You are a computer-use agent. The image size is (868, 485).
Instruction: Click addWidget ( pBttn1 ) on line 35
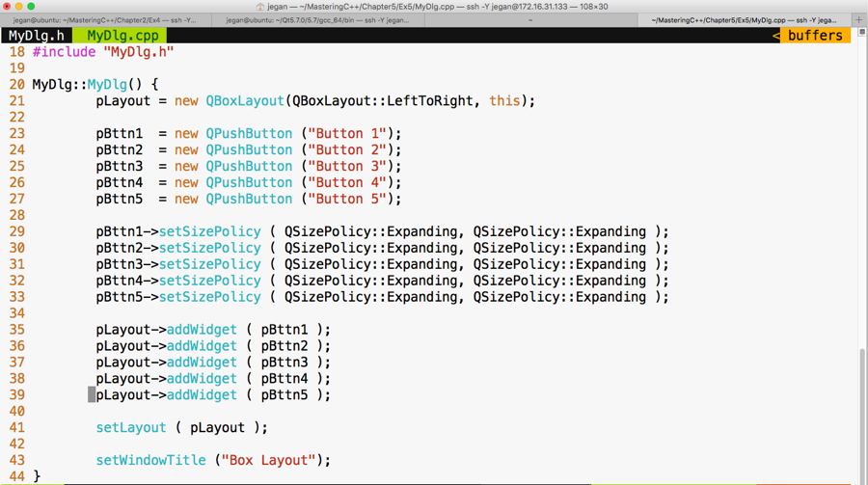coord(245,330)
